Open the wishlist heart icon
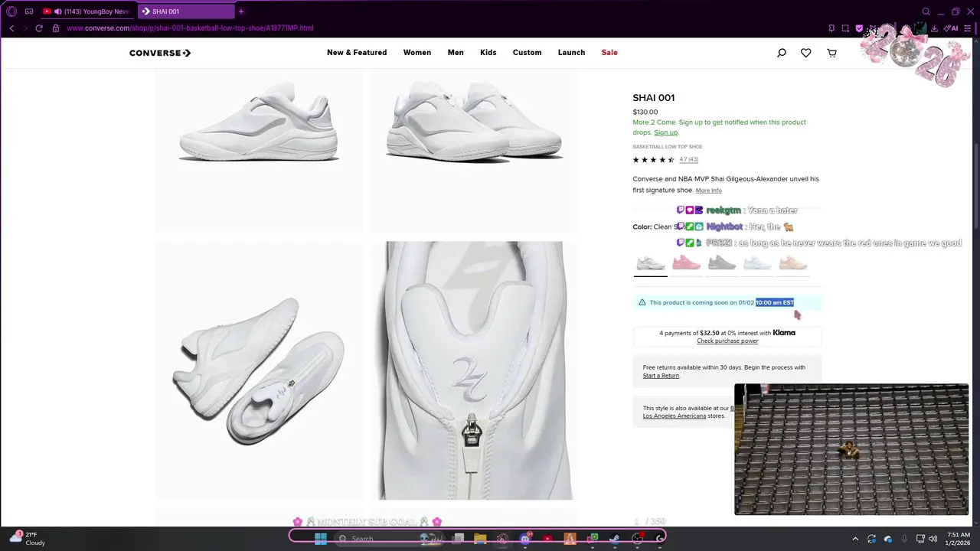The image size is (980, 551). (x=806, y=53)
